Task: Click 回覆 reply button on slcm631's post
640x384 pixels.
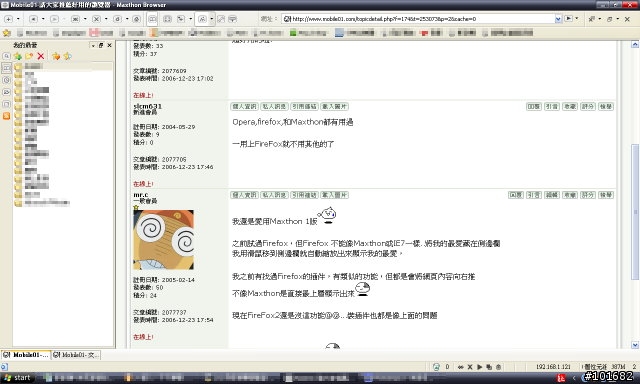Action: point(534,107)
